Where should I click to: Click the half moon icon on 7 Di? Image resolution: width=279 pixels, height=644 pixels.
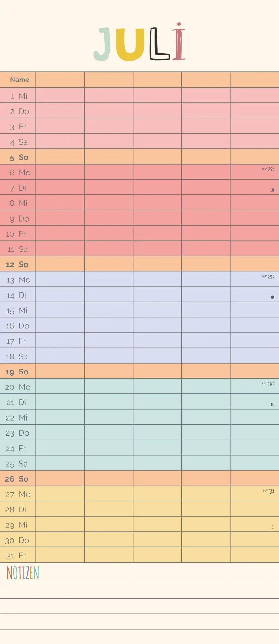272,190
